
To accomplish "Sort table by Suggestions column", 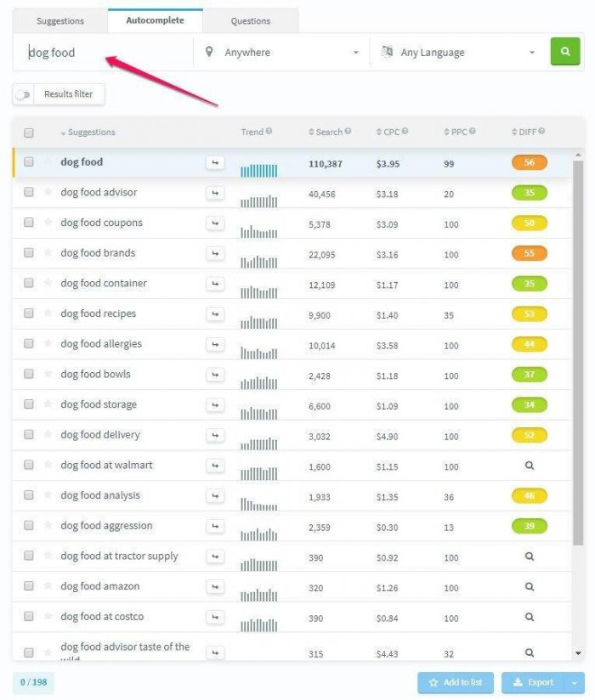I will [88, 133].
